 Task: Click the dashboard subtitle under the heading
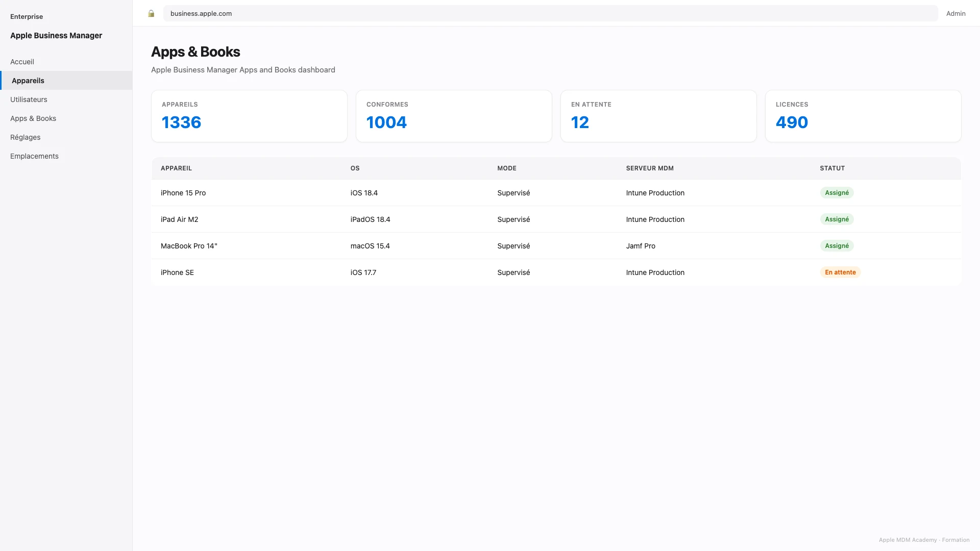pyautogui.click(x=243, y=70)
